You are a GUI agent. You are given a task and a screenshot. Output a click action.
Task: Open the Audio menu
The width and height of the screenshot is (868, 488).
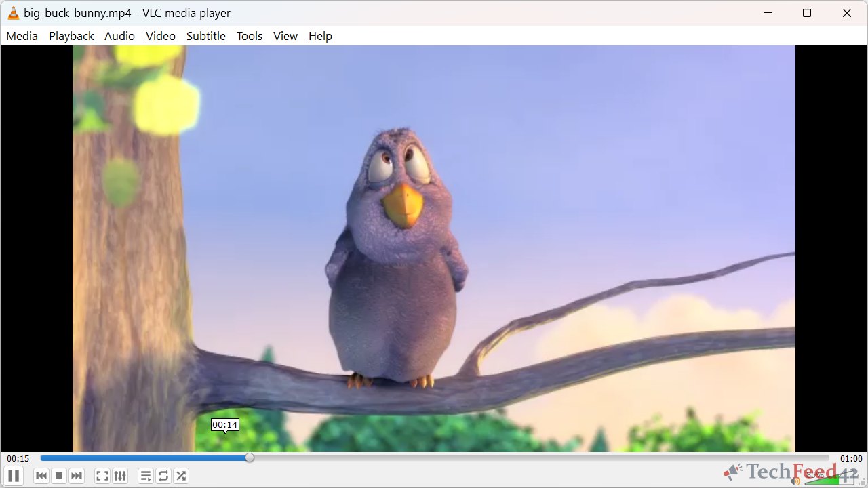(x=119, y=36)
